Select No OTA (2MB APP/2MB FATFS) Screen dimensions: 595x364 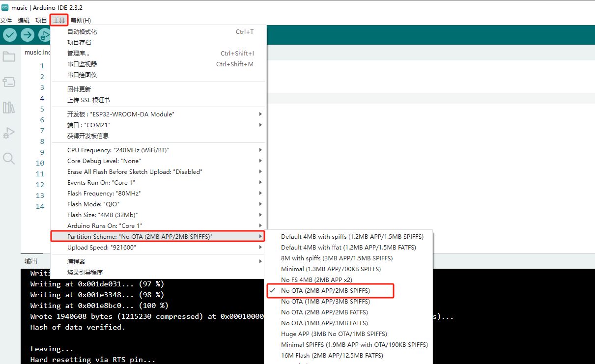(x=348, y=312)
